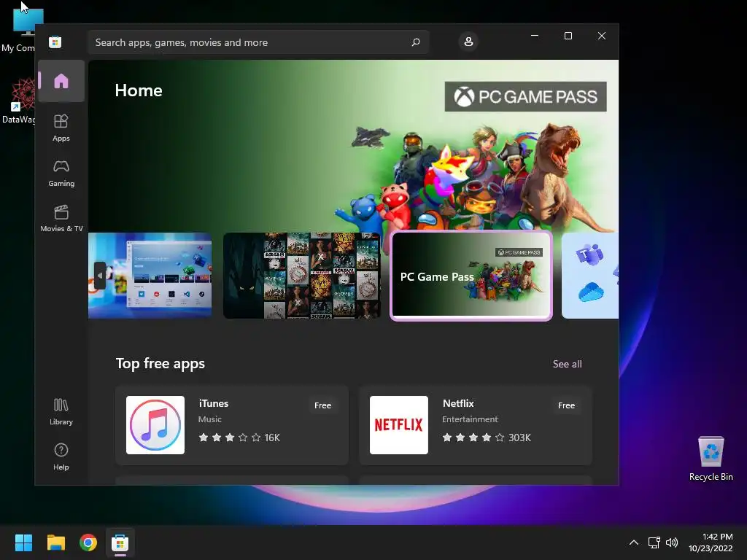Viewport: 747px width, 560px height.
Task: Click the Microsoft Store logo in title bar
Action: click(x=55, y=42)
